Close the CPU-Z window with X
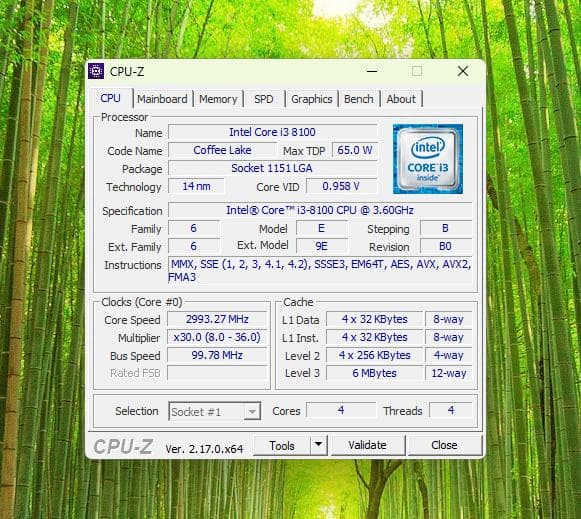The width and height of the screenshot is (581, 519). (462, 71)
